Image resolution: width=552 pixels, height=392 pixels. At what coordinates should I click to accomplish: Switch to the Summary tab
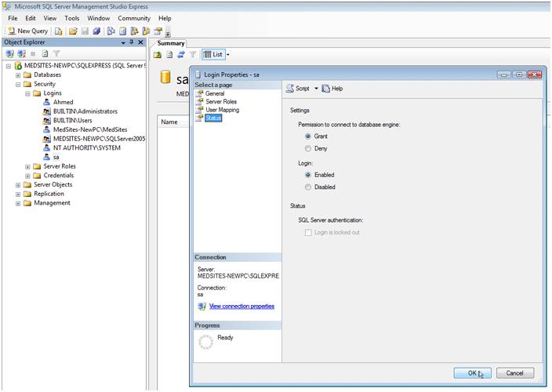point(171,43)
